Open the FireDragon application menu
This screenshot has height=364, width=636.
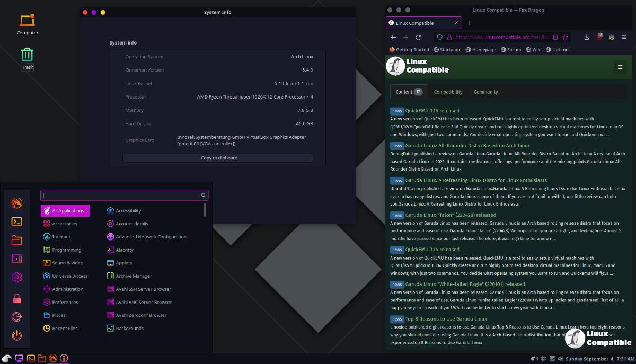[624, 38]
